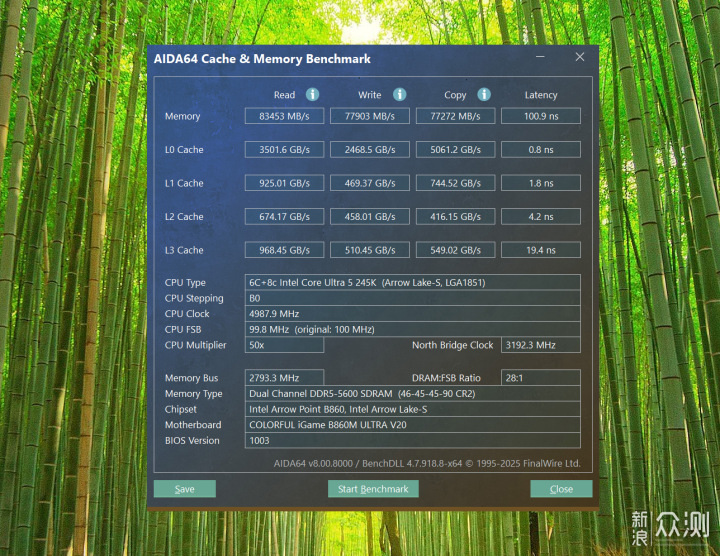Close the AIDA64 window with X
The height and width of the screenshot is (556, 720).
(x=580, y=57)
